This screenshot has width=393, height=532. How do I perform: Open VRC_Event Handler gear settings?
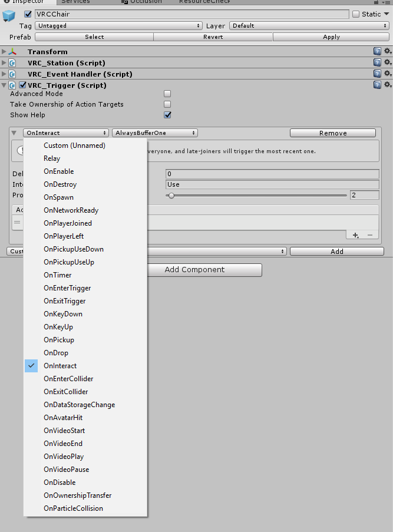(388, 74)
